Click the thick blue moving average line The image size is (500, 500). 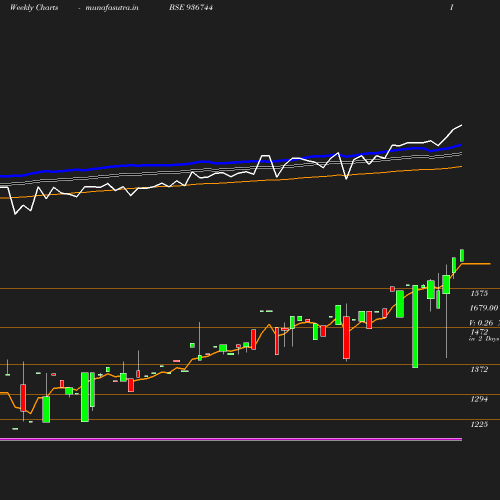(x=231, y=163)
